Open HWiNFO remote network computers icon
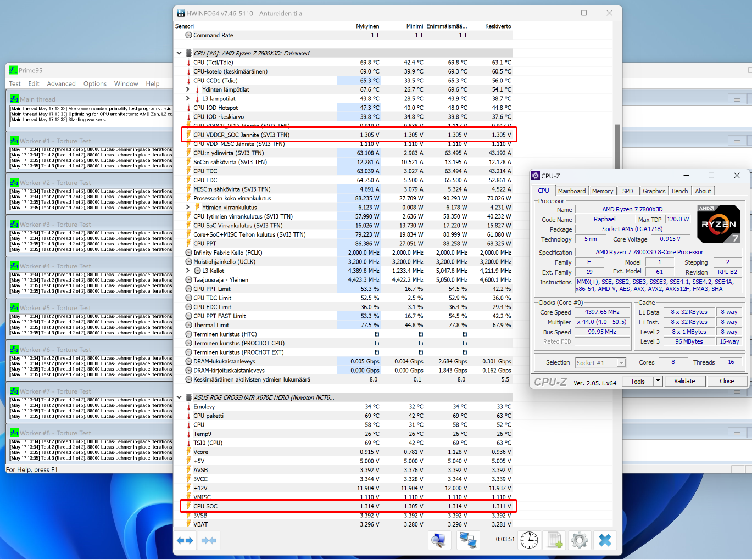Viewport: 752px width, 560px height. [x=468, y=541]
